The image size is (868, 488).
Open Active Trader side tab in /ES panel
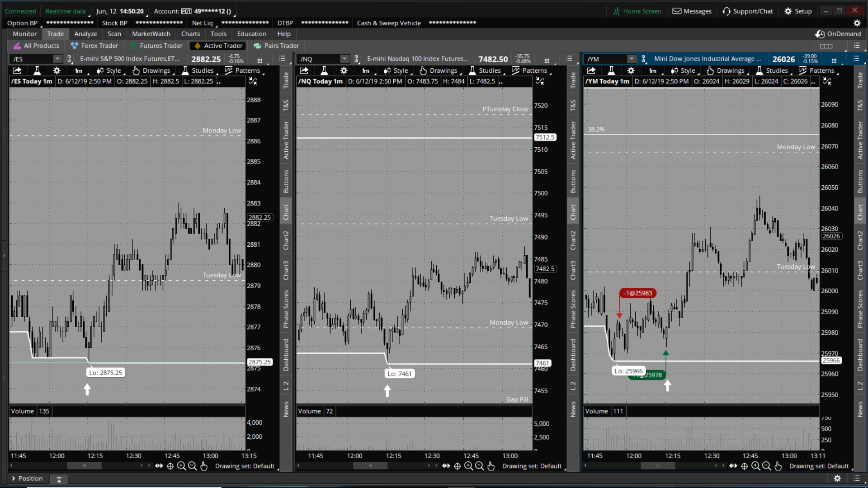pos(286,140)
